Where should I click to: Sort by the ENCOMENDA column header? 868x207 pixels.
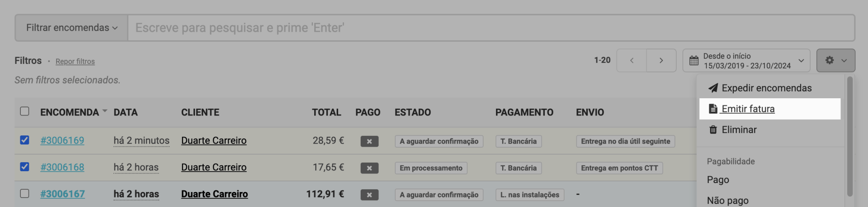(70, 112)
